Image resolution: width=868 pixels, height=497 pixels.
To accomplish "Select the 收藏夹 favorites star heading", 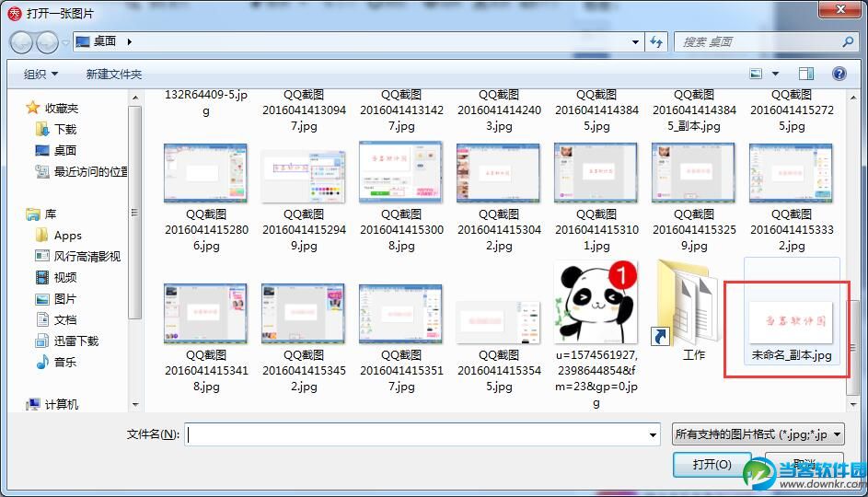I will tap(52, 108).
